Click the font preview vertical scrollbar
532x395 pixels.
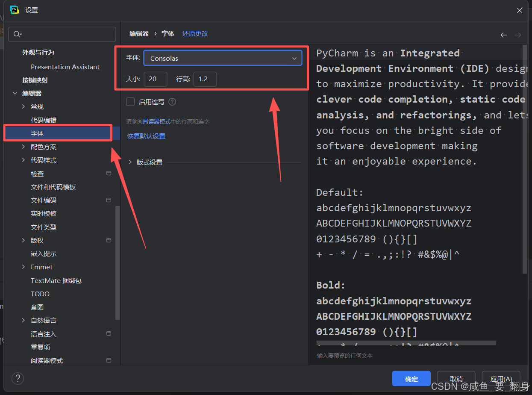tap(525, 159)
